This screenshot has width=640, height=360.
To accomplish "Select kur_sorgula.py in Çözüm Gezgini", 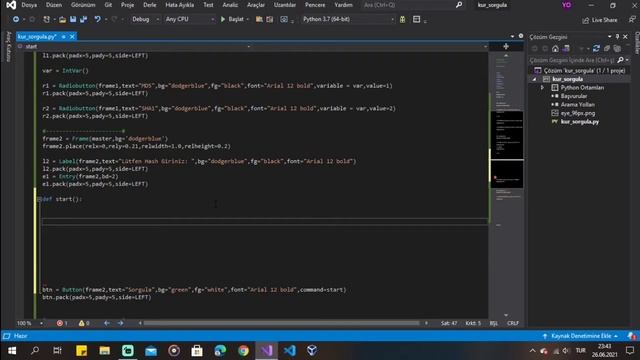I will (580, 122).
